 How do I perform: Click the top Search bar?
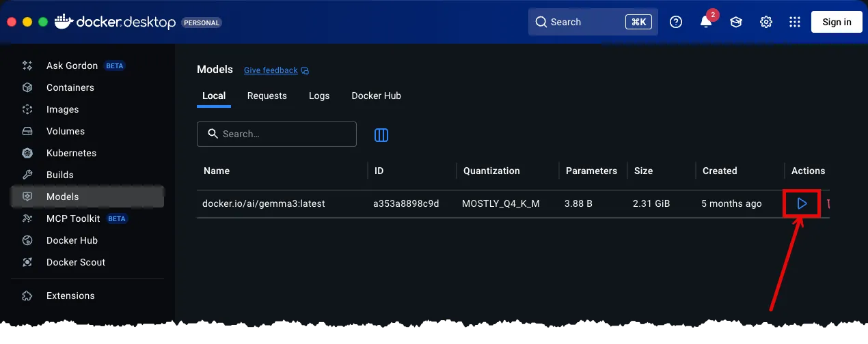tap(593, 22)
